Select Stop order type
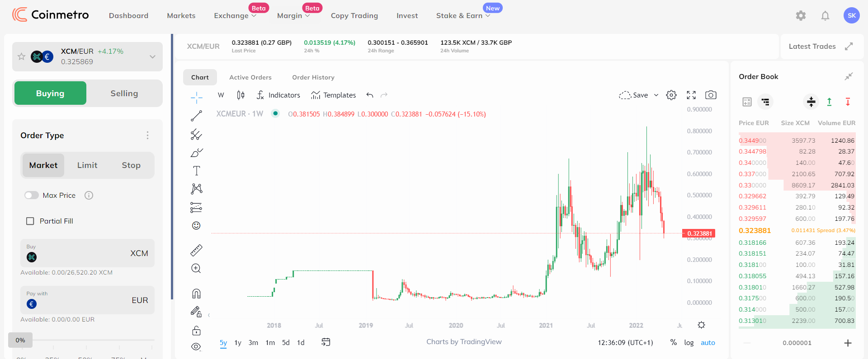 (x=131, y=165)
